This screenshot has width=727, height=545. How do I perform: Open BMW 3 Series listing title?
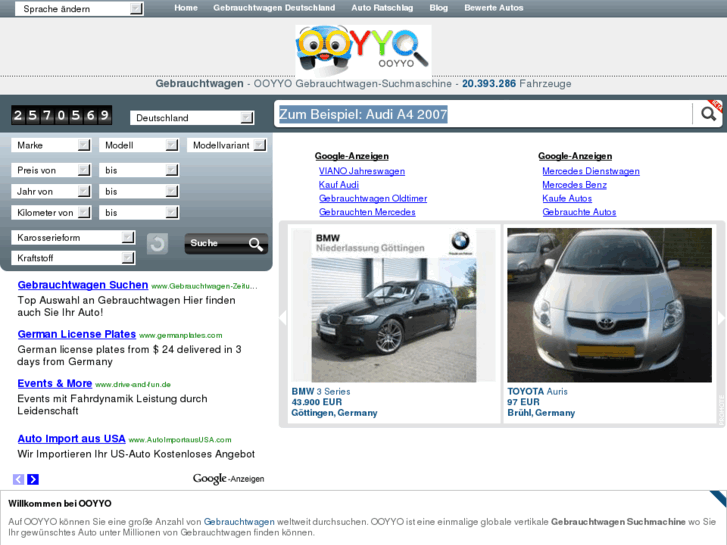pyautogui.click(x=321, y=391)
